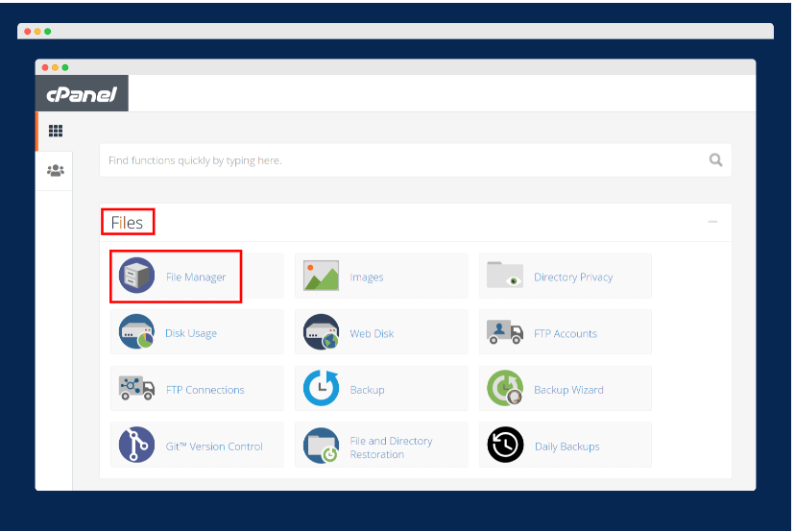Click the search magnifier icon
Screen dimensions: 795x532
tap(715, 160)
